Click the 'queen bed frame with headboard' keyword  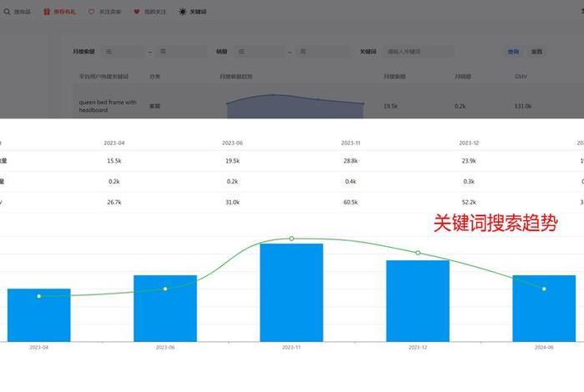point(108,106)
